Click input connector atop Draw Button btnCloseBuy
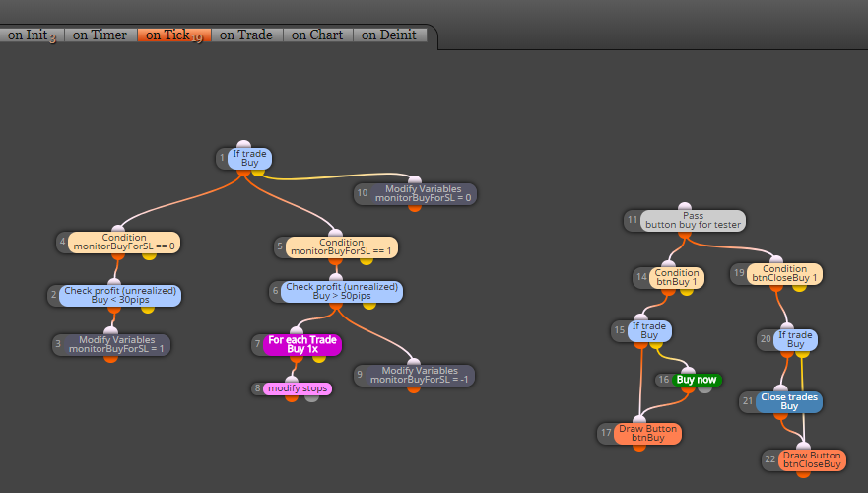The image size is (868, 493). pyautogui.click(x=803, y=446)
